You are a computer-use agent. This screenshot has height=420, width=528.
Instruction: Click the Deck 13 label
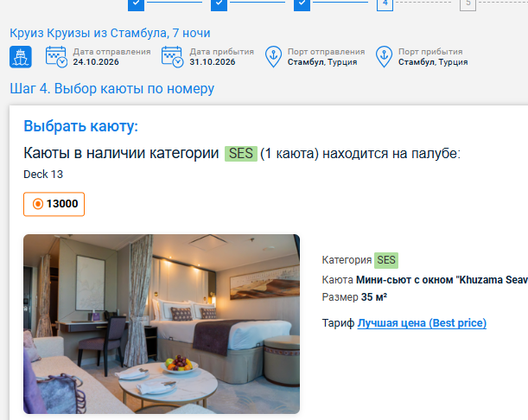[43, 175]
